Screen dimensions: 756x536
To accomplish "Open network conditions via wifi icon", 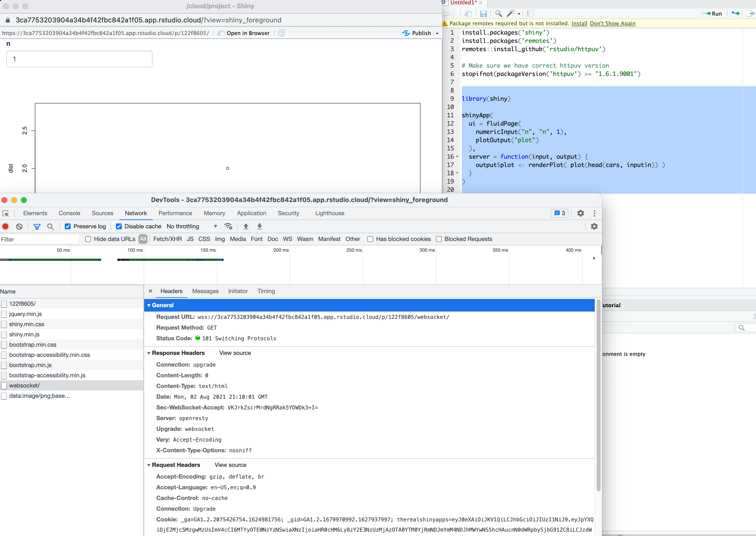I will pos(228,226).
